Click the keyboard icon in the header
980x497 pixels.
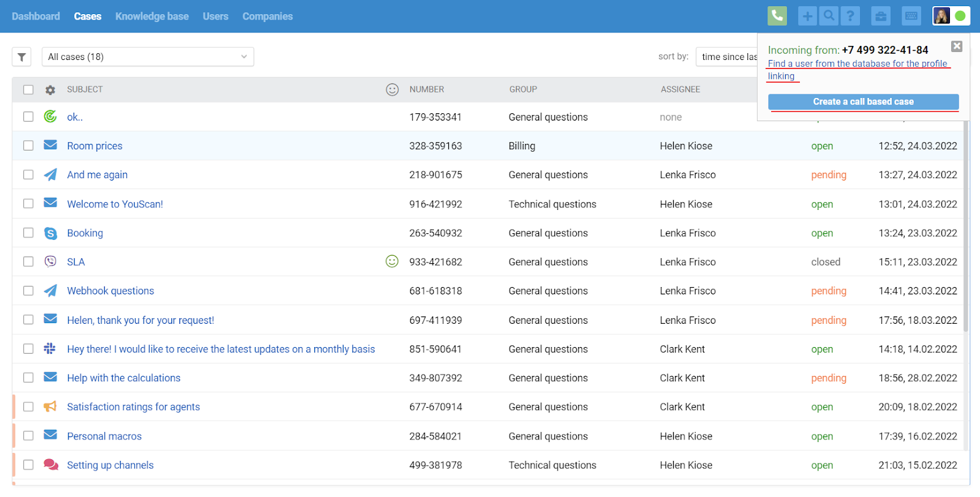(911, 16)
